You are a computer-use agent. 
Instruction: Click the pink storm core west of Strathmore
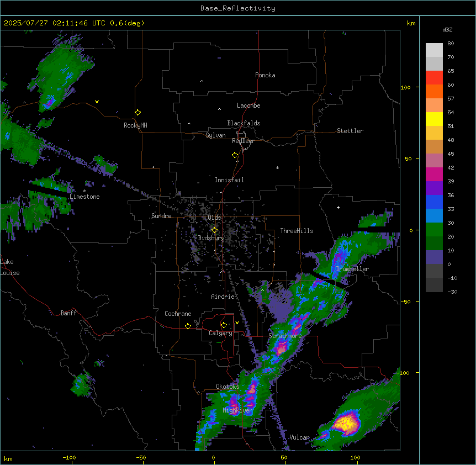click(x=282, y=347)
